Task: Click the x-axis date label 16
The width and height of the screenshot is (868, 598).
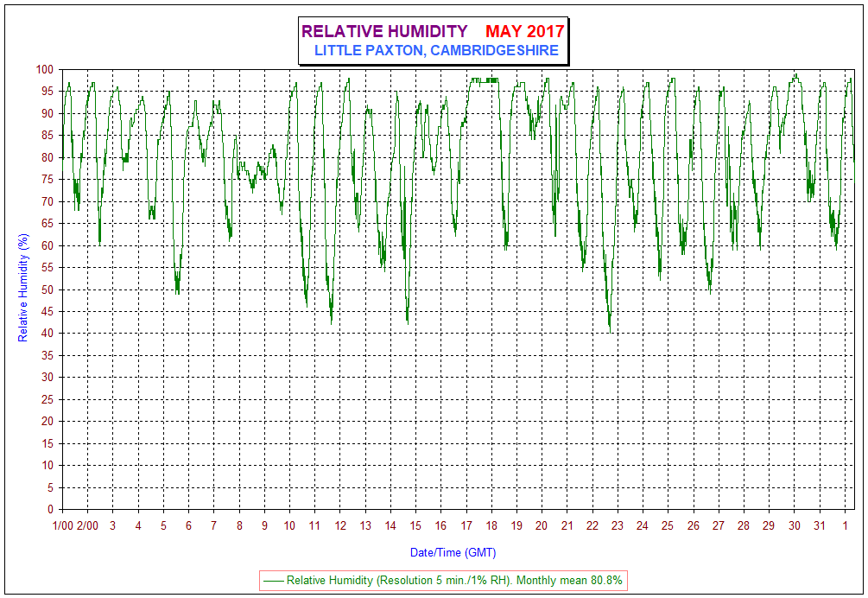Action: click(440, 526)
